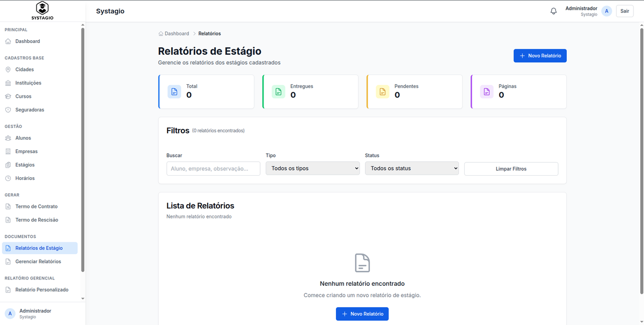Select Relatórios de Estágio in the sidebar

coord(40,248)
